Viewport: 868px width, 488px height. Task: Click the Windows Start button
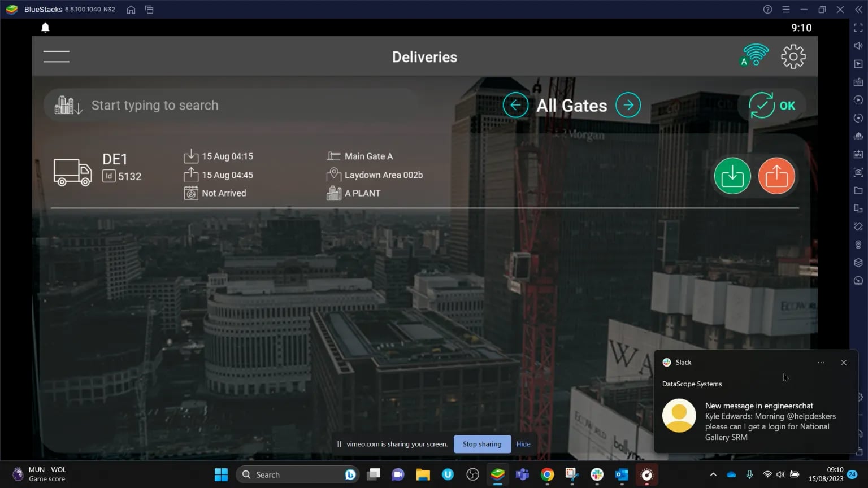tap(221, 475)
